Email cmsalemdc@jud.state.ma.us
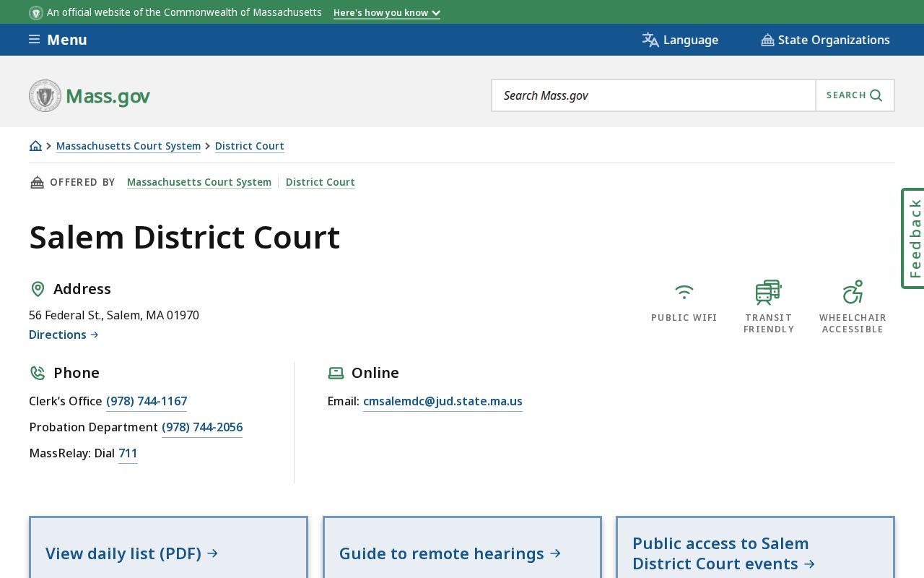This screenshot has width=924, height=578. pos(443,401)
